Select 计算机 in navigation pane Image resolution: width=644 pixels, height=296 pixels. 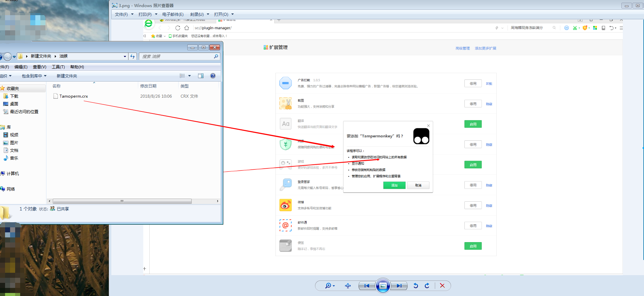coord(13,174)
